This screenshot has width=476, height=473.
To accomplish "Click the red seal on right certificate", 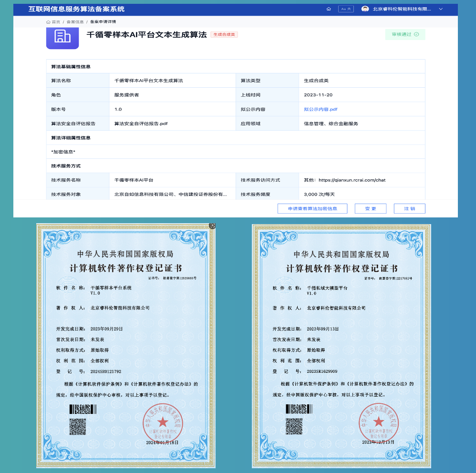I will (379, 423).
